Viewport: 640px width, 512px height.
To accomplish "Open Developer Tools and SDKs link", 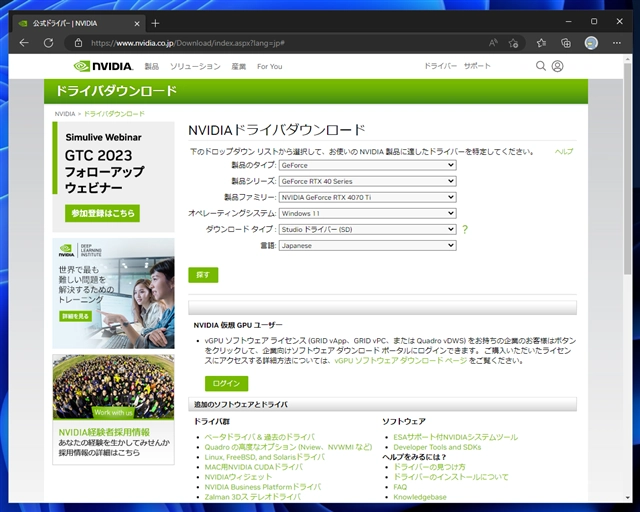I will pos(437,447).
